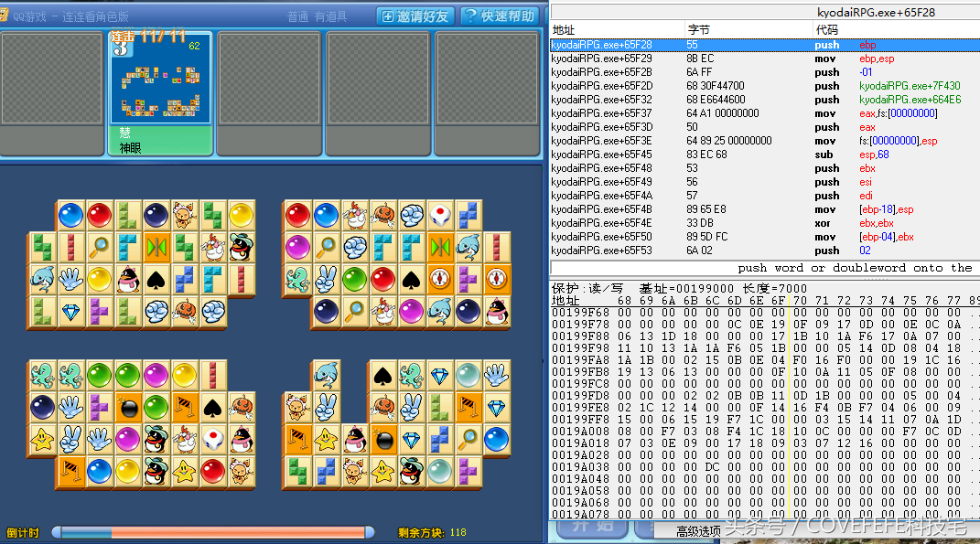Click the 高级选项 advanced options button
The width and height of the screenshot is (980, 544).
[x=698, y=531]
